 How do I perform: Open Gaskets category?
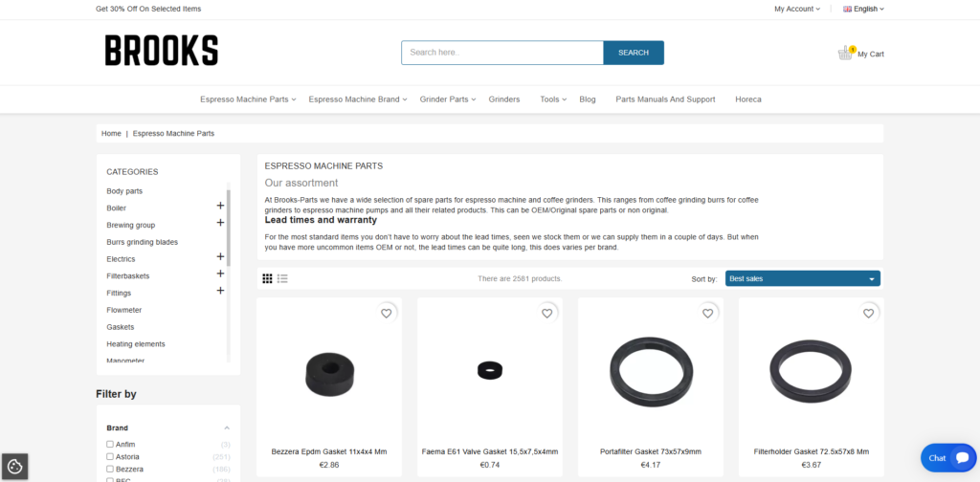click(x=120, y=326)
